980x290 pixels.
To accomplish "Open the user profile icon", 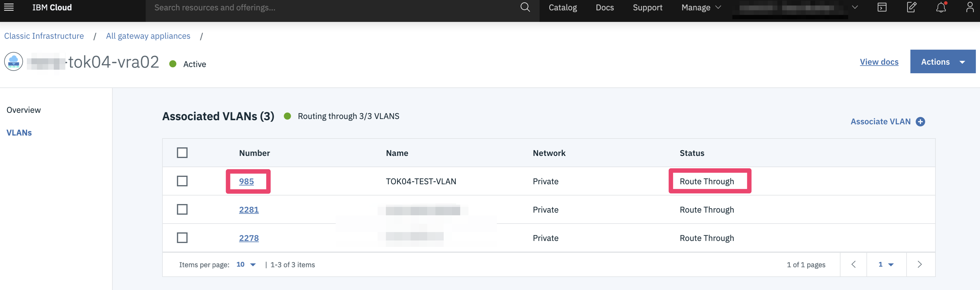I will (x=970, y=7).
